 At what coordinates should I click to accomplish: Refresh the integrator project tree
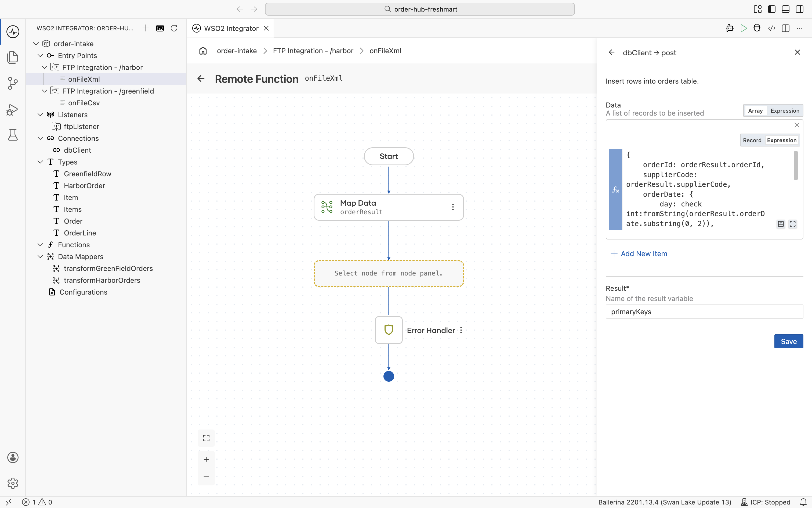174,28
